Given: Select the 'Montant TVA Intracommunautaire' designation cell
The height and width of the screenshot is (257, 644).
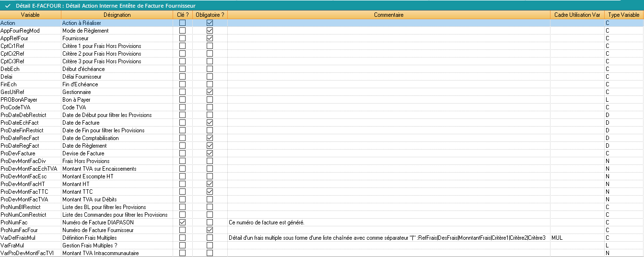Looking at the screenshot, I should 98,253.
